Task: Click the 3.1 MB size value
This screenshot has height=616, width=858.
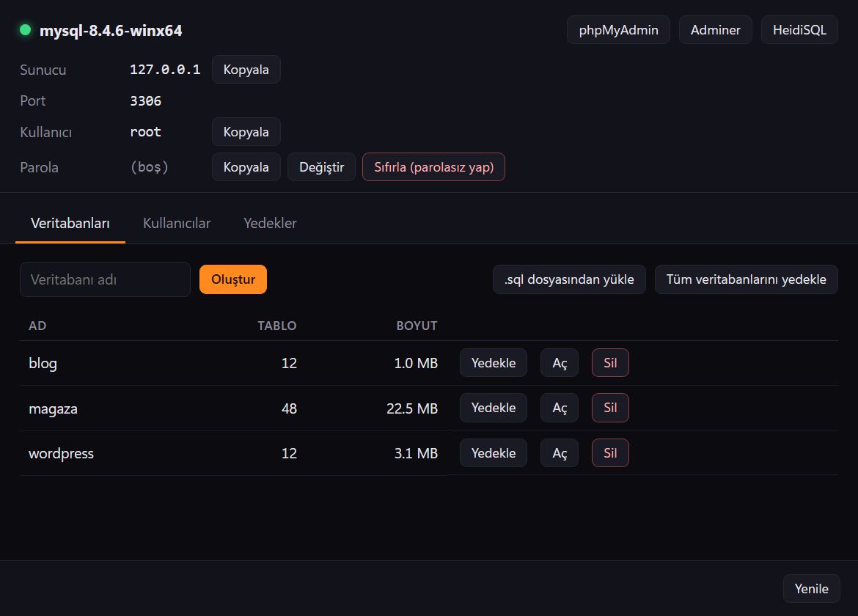Action: point(416,453)
